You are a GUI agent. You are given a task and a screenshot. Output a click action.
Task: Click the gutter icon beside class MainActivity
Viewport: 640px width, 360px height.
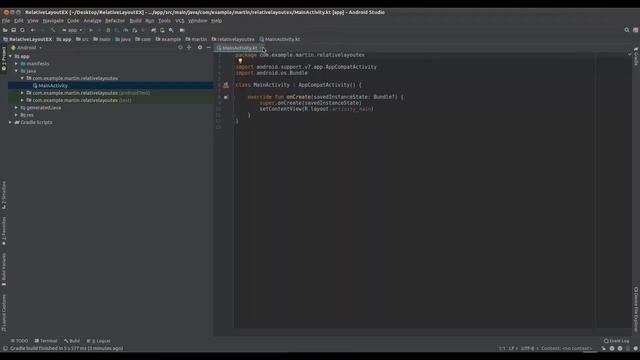226,85
